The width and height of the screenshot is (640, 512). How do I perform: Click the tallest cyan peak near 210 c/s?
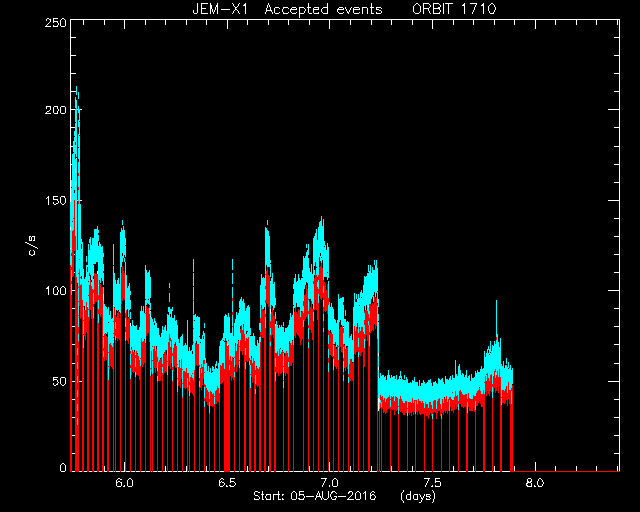point(76,88)
